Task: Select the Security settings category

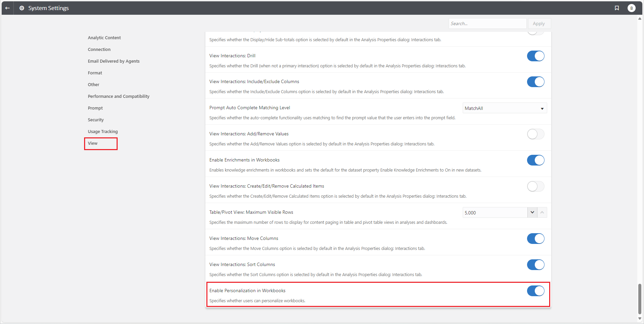Action: tap(95, 120)
